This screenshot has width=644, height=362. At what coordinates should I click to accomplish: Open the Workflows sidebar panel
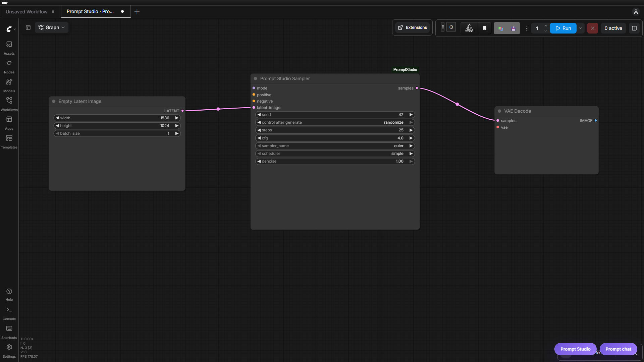pyautogui.click(x=9, y=104)
